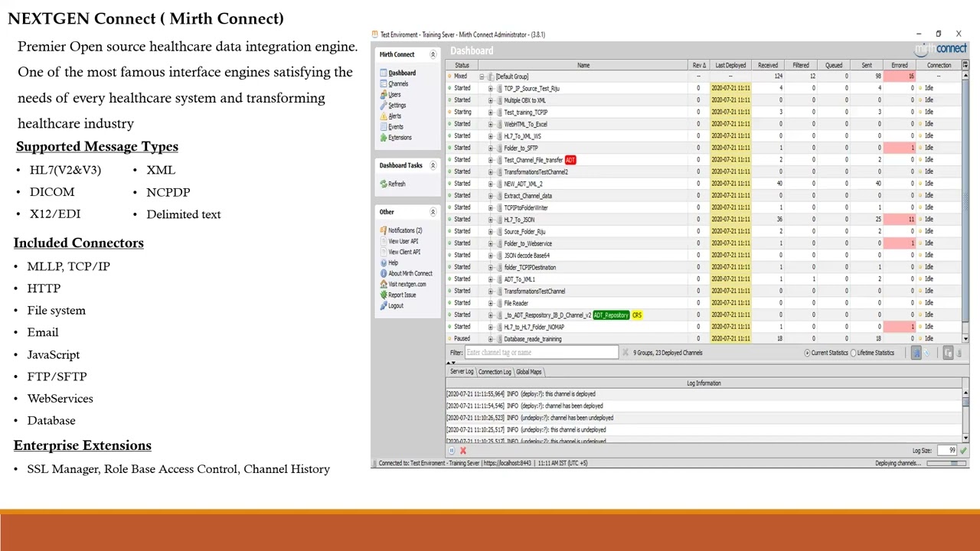Open Report Issue

399,295
